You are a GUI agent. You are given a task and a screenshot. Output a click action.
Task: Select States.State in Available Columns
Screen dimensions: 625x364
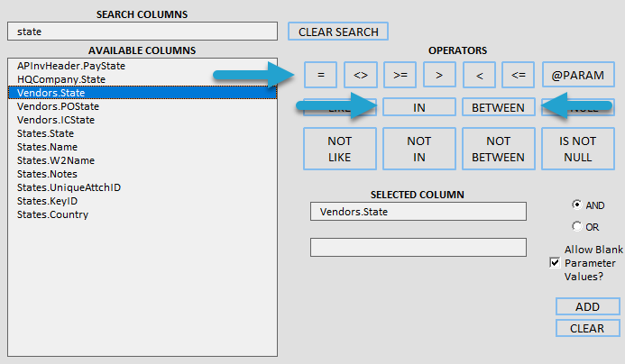(x=142, y=133)
